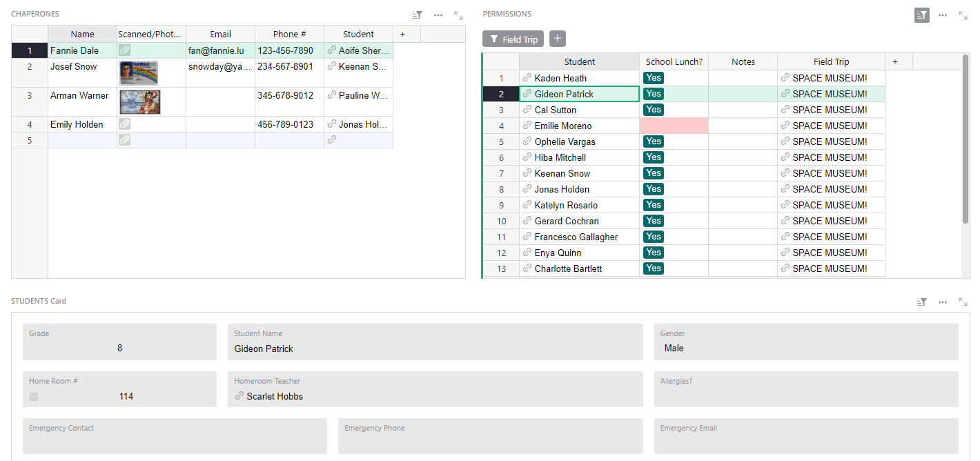
Task: Open the three-dot menu on PERMISSIONS widget
Action: click(x=943, y=14)
